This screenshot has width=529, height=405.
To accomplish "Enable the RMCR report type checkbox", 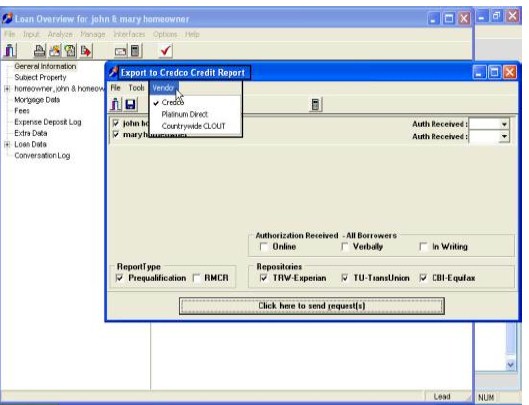I will [x=196, y=278].
